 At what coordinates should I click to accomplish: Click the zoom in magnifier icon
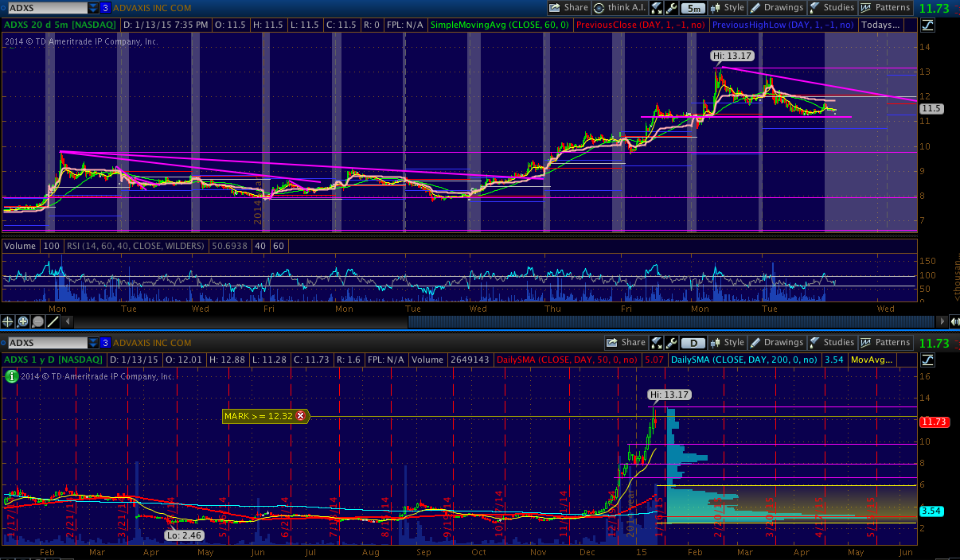tap(23, 322)
